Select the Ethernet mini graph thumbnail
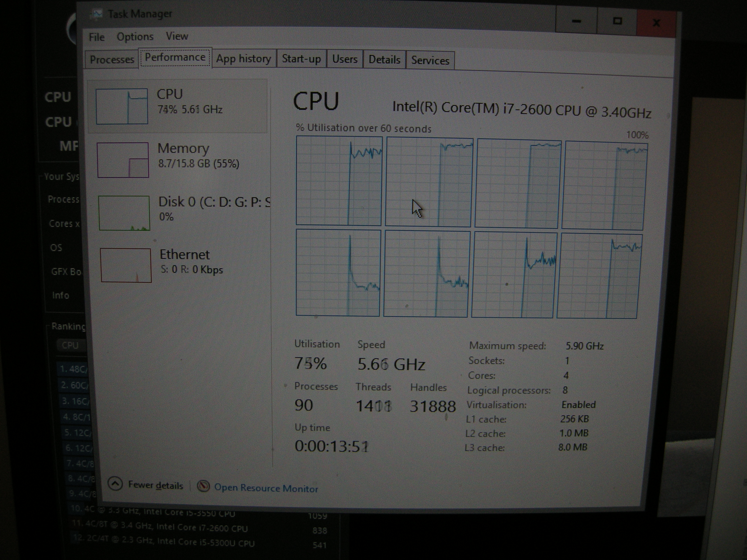This screenshot has width=747, height=560. tap(126, 265)
